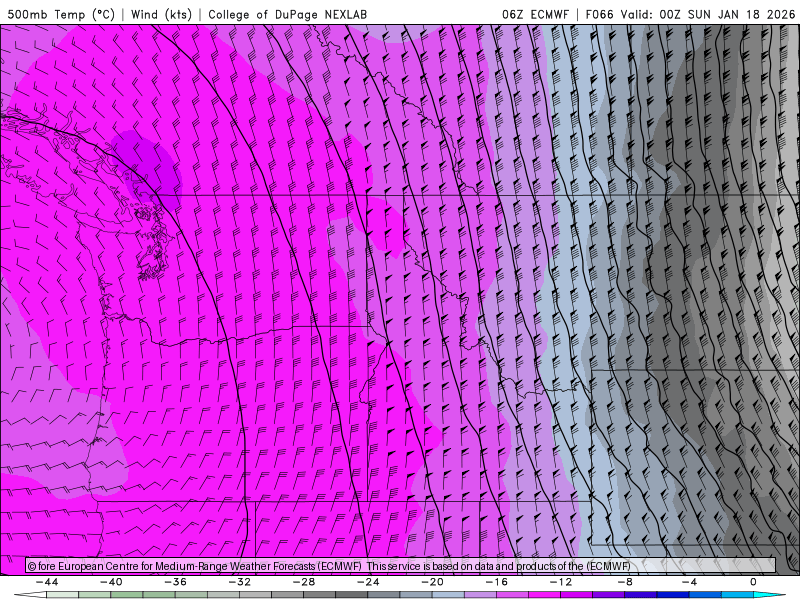Viewport: 800px width, 600px height.
Task: Click the -16 colorbar label
Action: [x=497, y=582]
